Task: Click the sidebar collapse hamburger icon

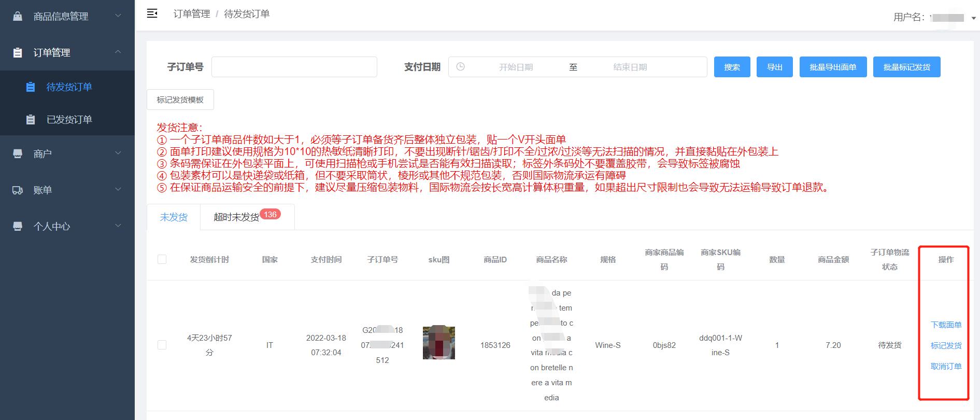Action: 152,13
